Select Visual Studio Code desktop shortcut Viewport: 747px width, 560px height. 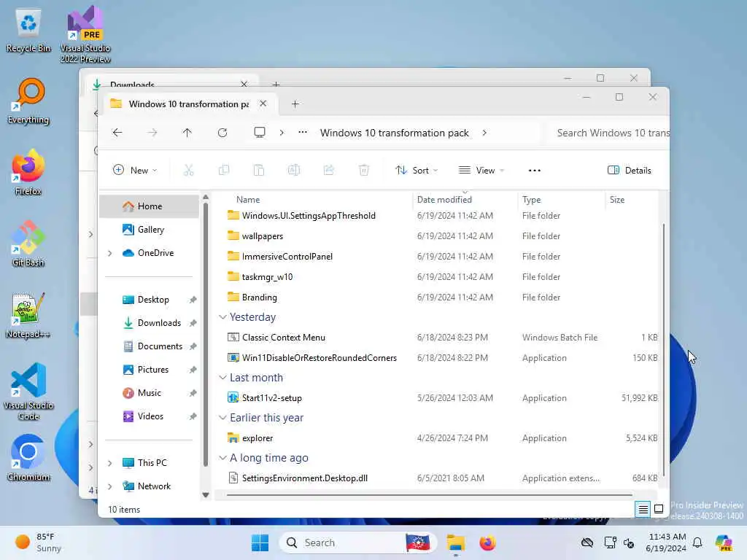click(x=28, y=392)
